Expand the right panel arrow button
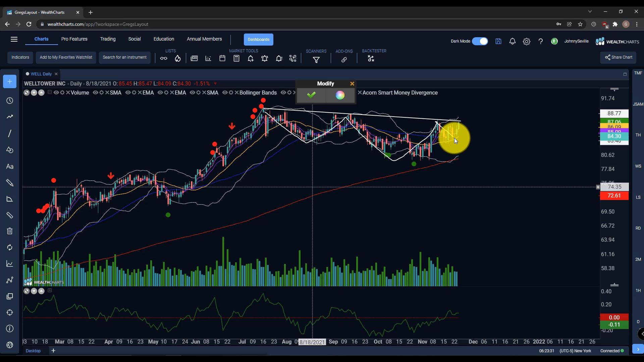 coord(638,349)
